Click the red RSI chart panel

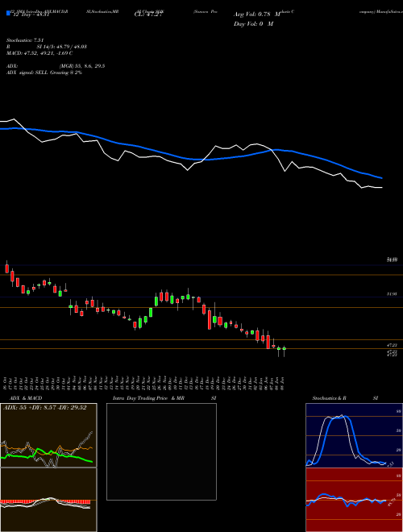pos(354,500)
